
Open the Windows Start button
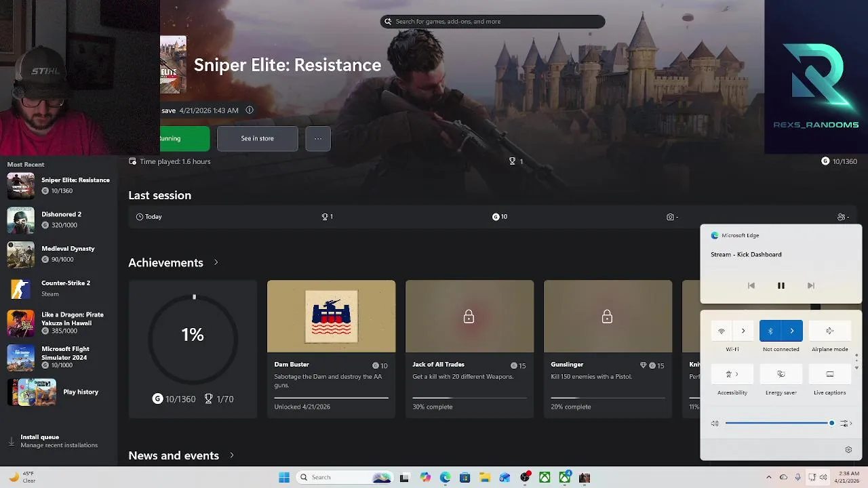[284, 477]
